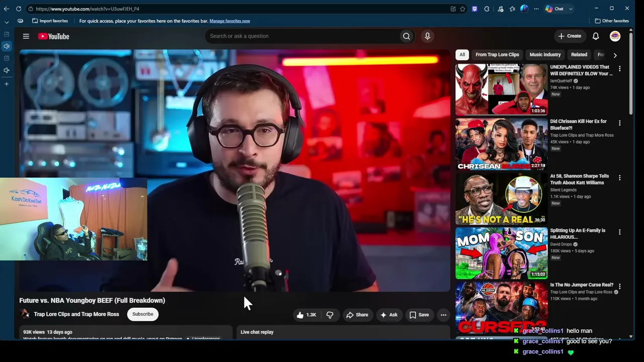644x362 pixels.
Task: Open the HE'S NOT A REAL thumbnail
Action: (501, 199)
